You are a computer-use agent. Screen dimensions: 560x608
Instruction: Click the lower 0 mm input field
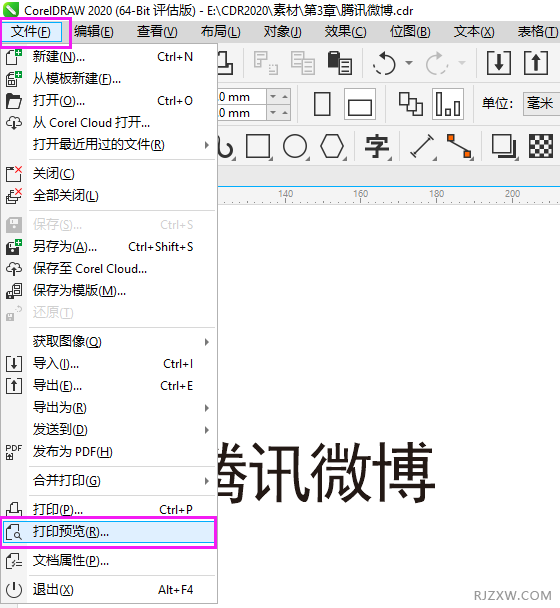pos(242,113)
